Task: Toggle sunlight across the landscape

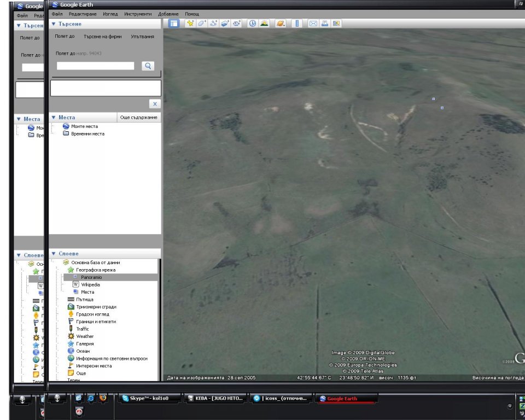Action: 264,24
